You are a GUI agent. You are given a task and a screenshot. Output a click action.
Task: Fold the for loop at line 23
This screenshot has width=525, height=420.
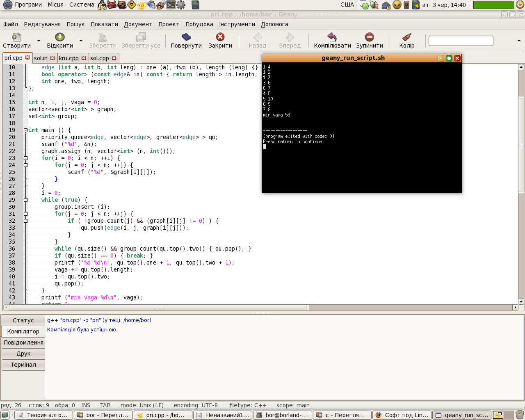[x=25, y=158]
